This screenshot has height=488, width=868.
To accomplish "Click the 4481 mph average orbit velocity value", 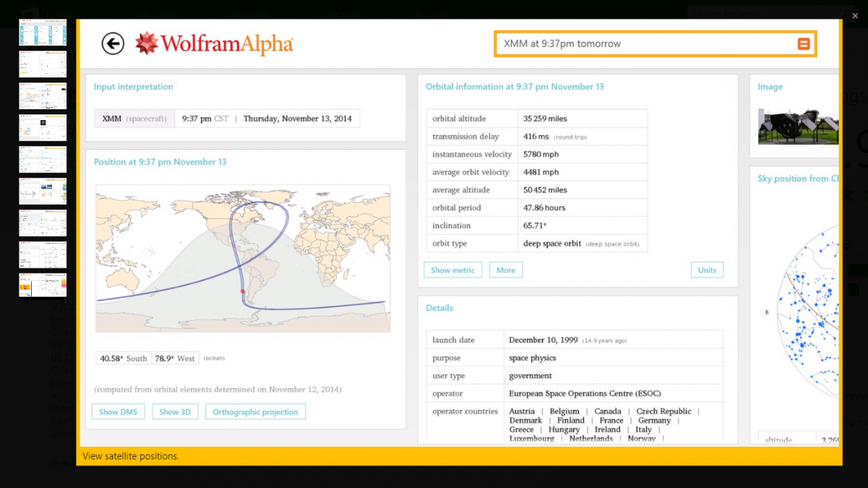I will click(541, 172).
